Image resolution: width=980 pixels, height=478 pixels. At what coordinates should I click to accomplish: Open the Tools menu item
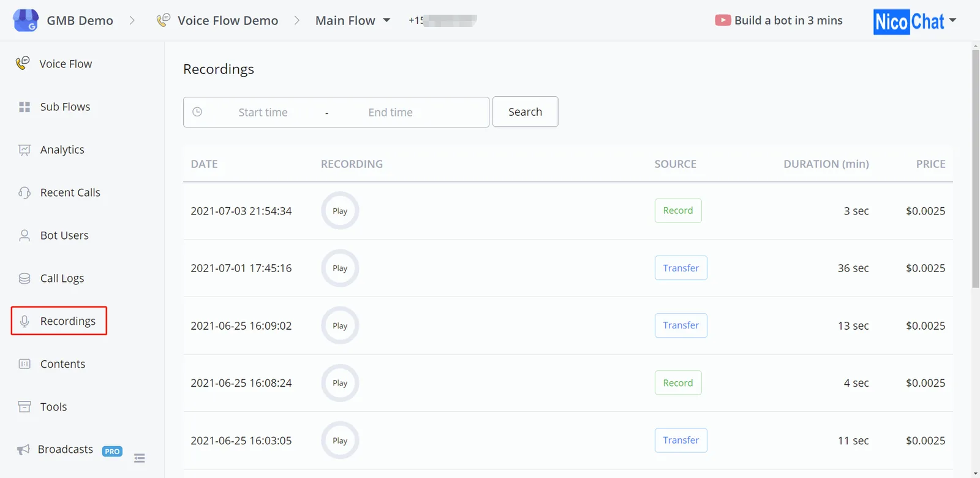(x=54, y=407)
